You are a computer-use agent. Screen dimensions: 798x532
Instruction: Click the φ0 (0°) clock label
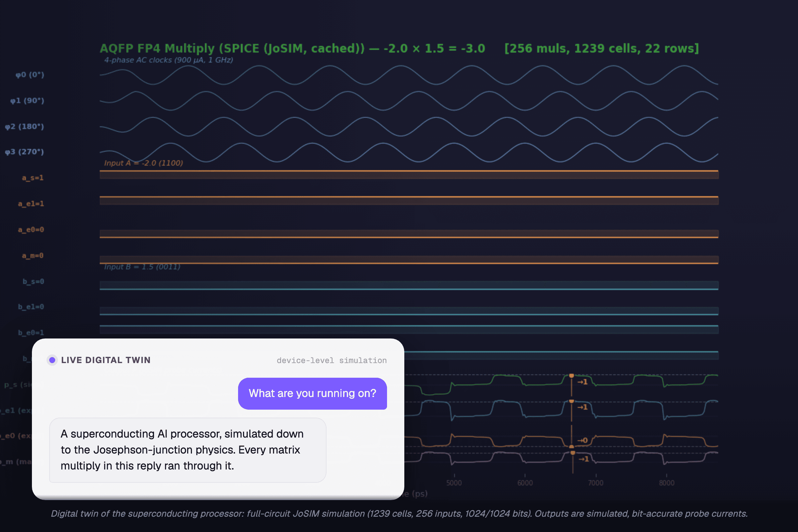[30, 74]
